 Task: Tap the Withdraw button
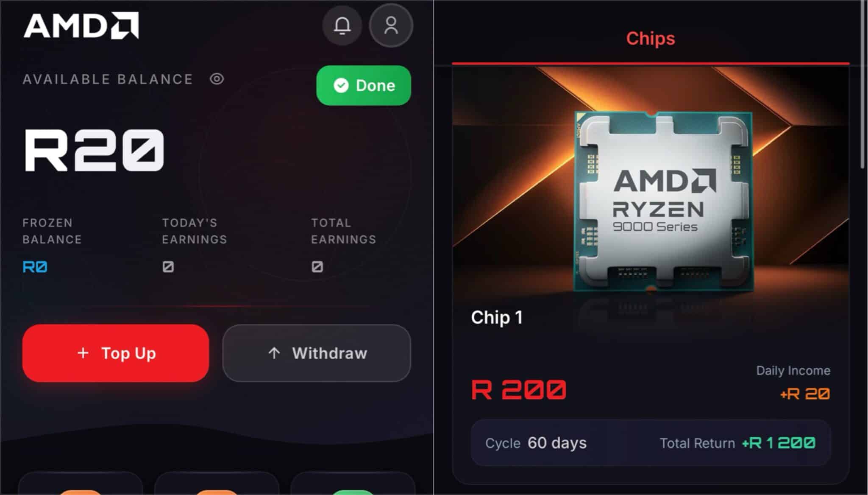317,353
